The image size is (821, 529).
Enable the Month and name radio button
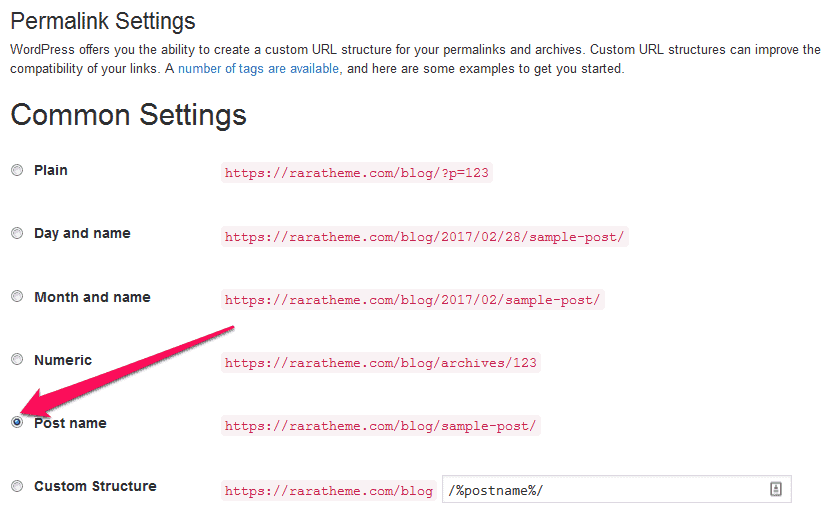17,297
